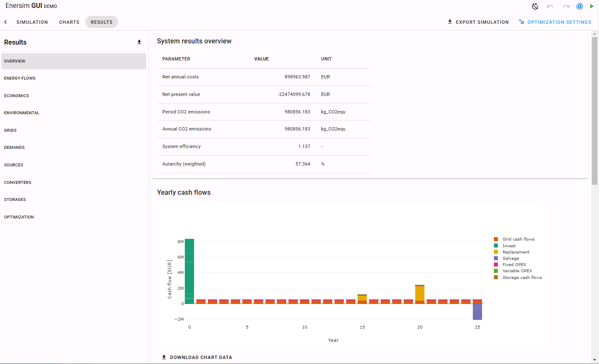The image size is (599, 364).
Task: Switch to the Simulation tab
Action: point(32,22)
